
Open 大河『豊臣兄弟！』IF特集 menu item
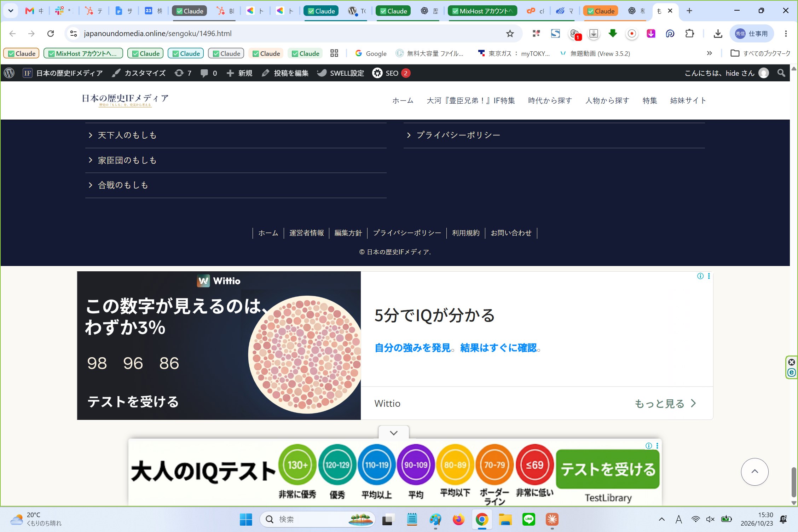tap(471, 100)
